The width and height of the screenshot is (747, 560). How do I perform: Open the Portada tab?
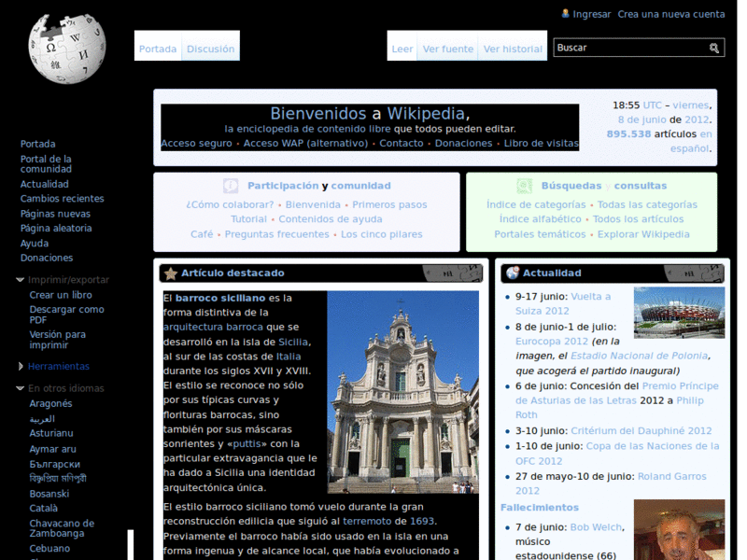(x=158, y=49)
